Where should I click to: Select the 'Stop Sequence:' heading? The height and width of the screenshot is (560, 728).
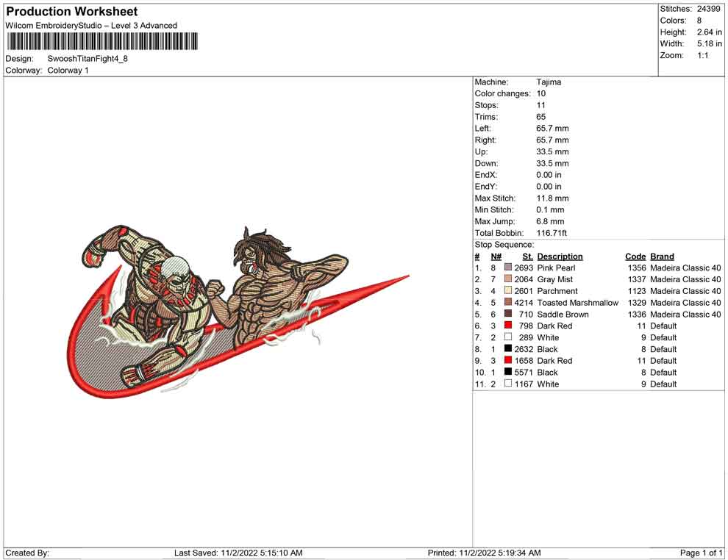(x=504, y=244)
